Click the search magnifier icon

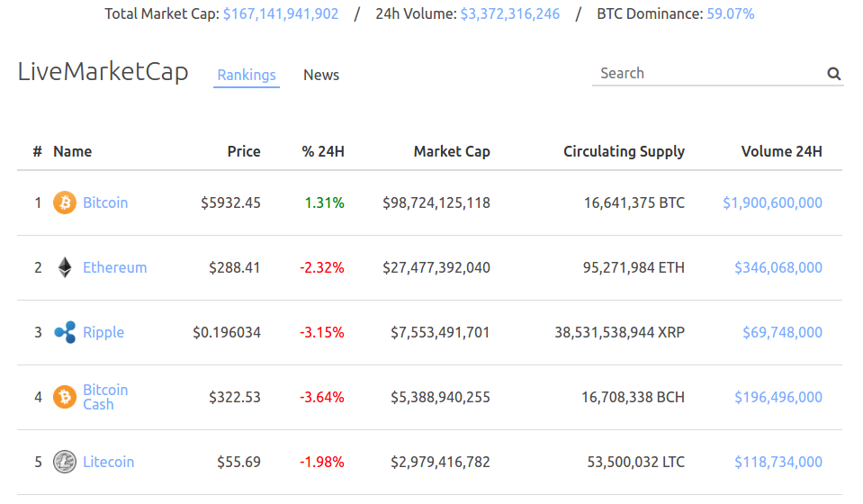pyautogui.click(x=834, y=74)
